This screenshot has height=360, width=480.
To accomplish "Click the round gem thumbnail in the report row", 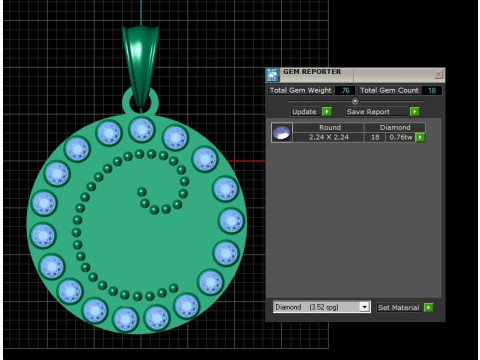I will tap(282, 132).
